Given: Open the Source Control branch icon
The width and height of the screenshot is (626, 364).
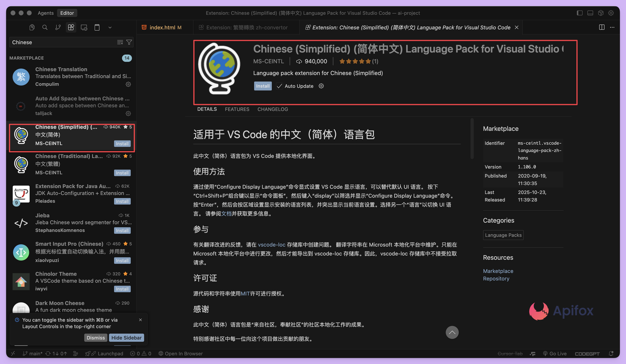Looking at the screenshot, I should [x=58, y=28].
